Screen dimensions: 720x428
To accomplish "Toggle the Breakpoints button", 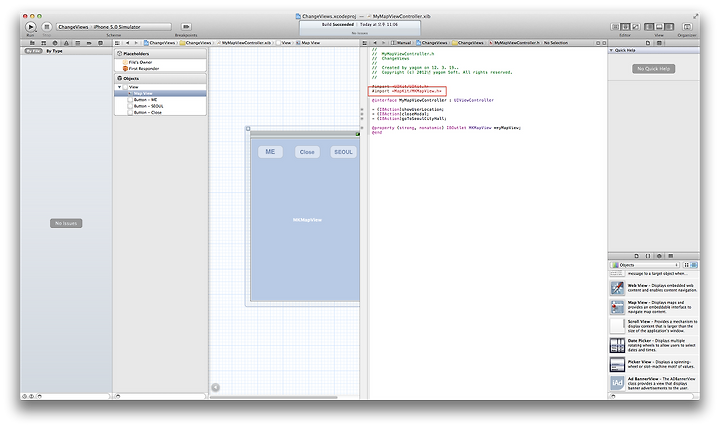I will [x=186, y=27].
